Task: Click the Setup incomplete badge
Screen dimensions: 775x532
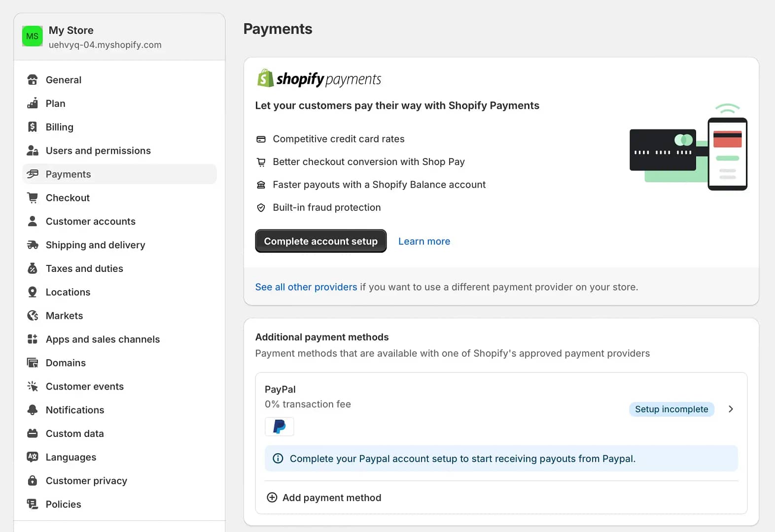Action: [671, 409]
